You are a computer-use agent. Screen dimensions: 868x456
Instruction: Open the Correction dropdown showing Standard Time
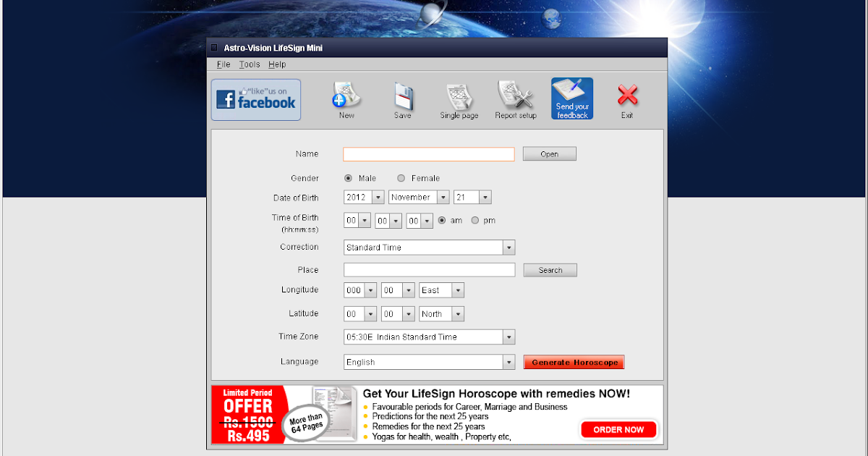pyautogui.click(x=429, y=248)
